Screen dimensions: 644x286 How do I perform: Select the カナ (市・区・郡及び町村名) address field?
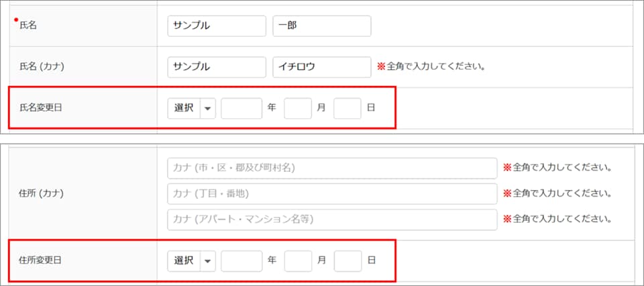click(x=332, y=168)
